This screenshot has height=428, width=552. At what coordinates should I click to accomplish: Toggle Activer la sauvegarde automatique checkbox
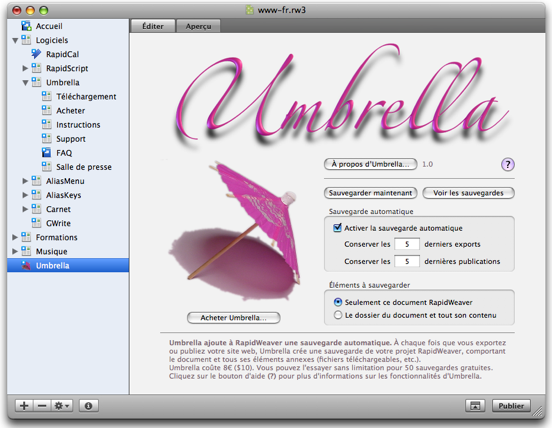[x=337, y=227]
